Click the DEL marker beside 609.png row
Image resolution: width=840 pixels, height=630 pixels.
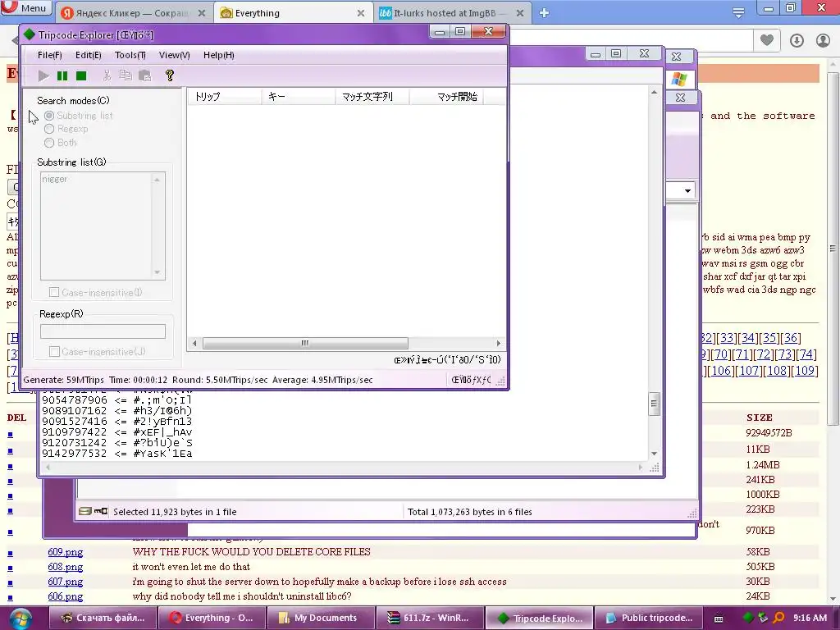(10, 553)
